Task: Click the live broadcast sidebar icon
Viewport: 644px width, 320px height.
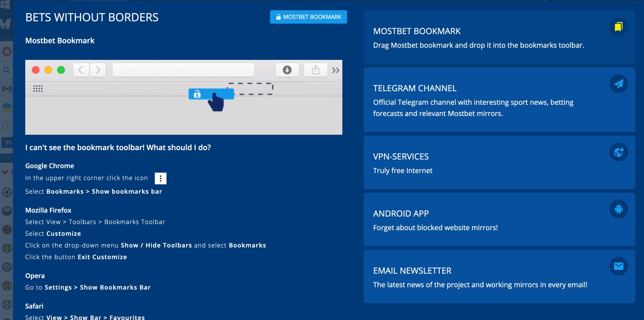Action: coord(7,88)
